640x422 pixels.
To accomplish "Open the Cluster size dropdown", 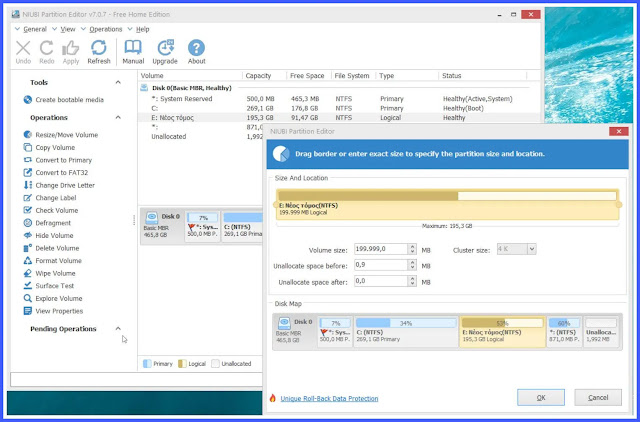I will 531,249.
